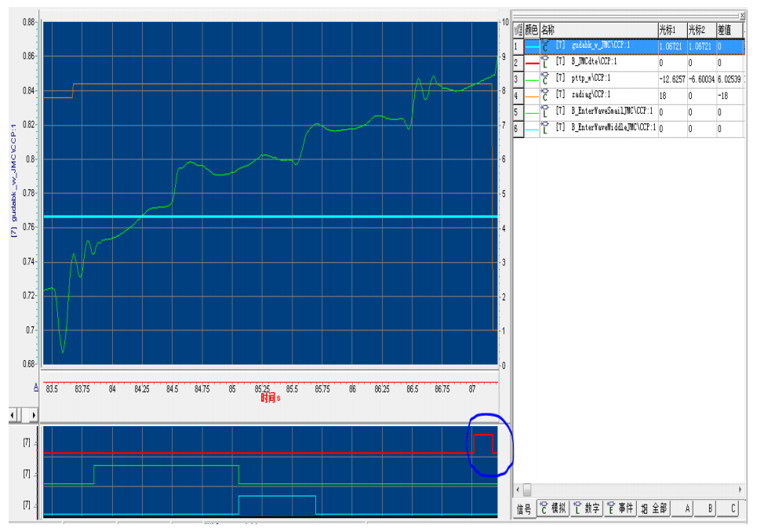
Task: Click cyan color swatch of B_EnterWaveMiddleJMC
Action: (x=532, y=129)
